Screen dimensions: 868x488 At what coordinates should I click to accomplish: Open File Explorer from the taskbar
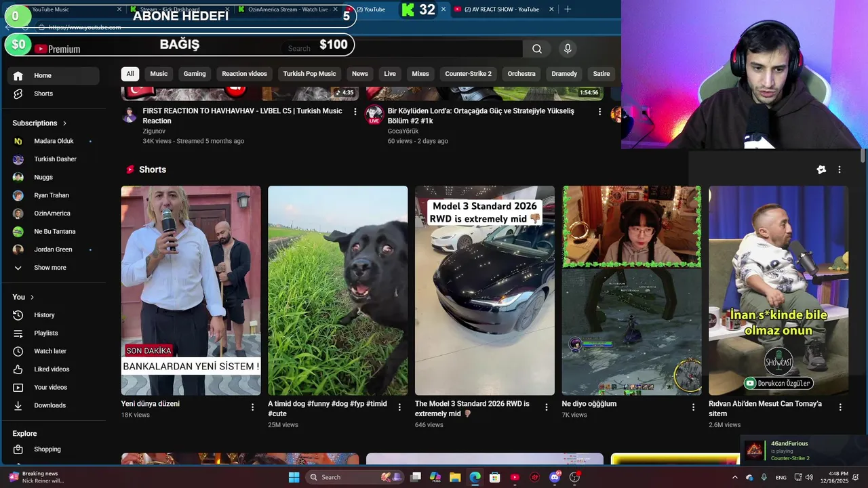[455, 477]
